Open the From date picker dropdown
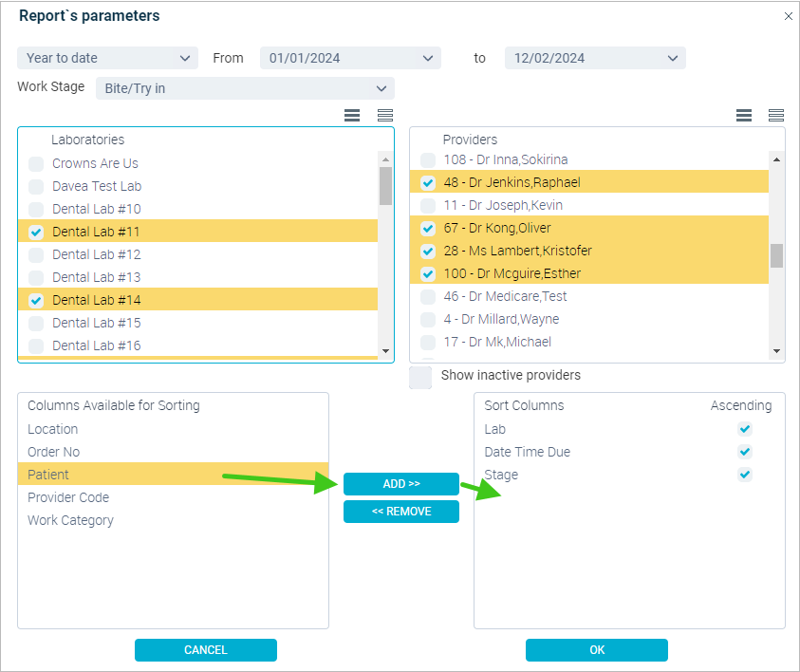This screenshot has width=800, height=672. coord(350,58)
